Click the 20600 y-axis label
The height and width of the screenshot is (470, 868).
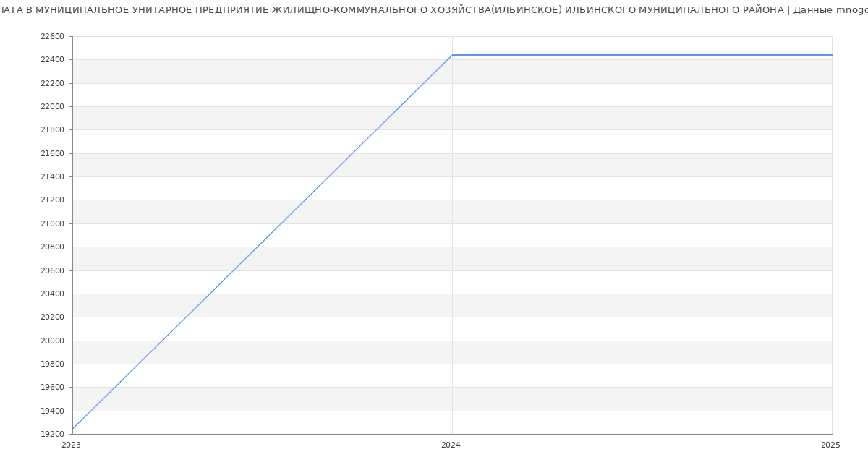(52, 270)
